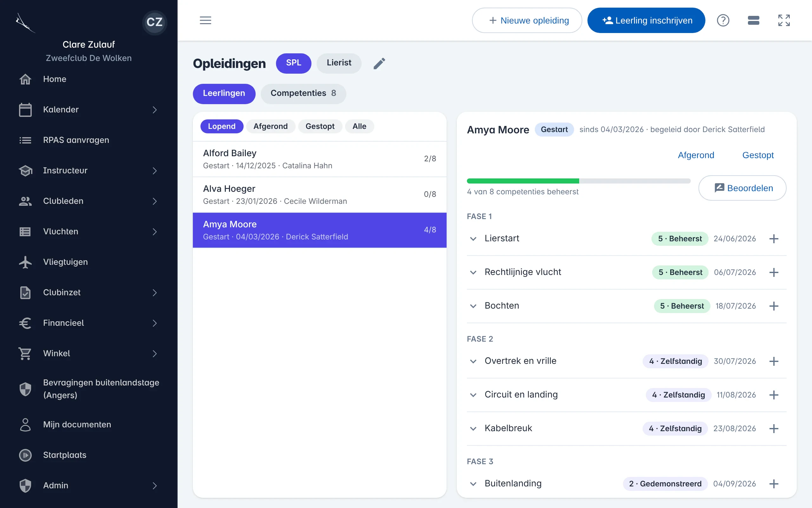Mark training as Afgerond via link
812x508 pixels.
pos(696,155)
